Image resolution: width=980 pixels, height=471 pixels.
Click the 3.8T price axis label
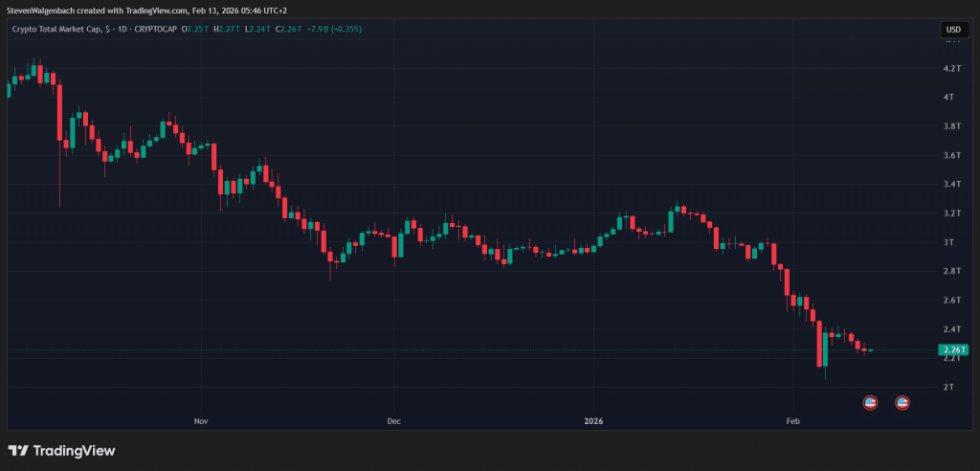click(x=952, y=126)
